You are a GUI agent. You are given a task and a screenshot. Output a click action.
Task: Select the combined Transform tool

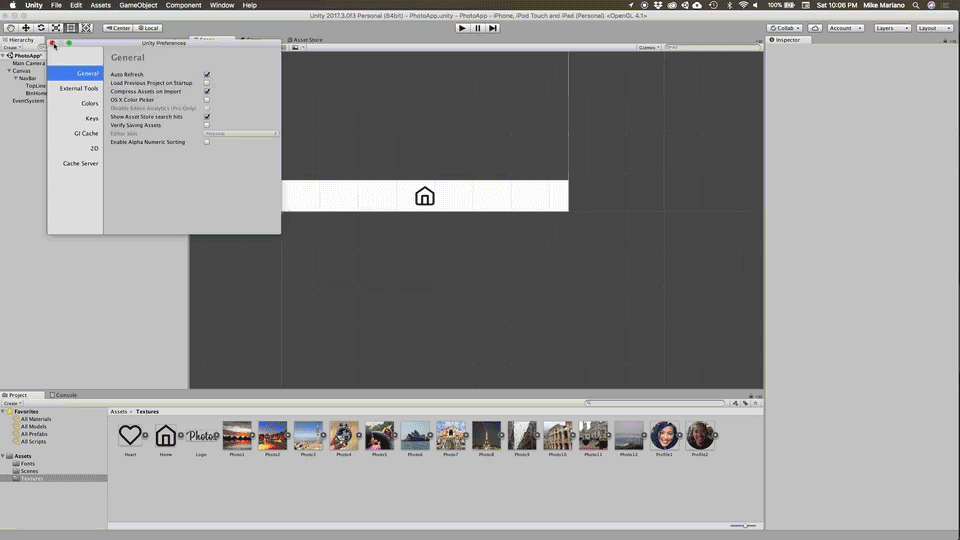click(x=86, y=28)
